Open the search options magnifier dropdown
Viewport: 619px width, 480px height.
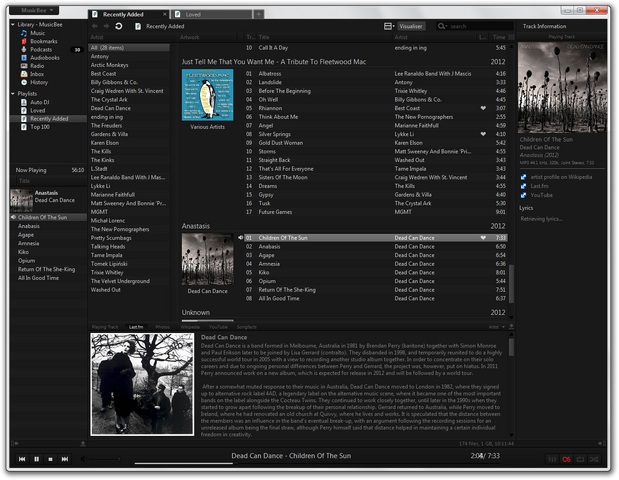click(442, 26)
